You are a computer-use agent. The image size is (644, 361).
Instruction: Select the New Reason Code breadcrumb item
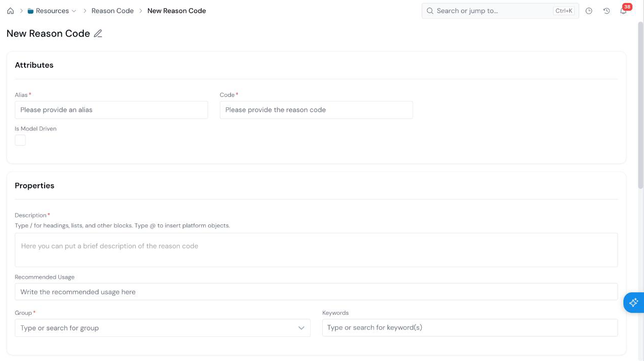coord(177,11)
